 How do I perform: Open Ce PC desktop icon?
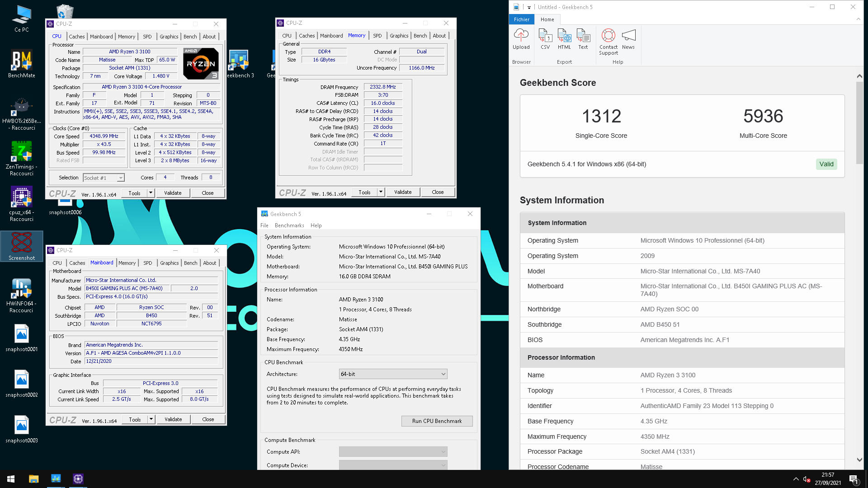[x=22, y=19]
